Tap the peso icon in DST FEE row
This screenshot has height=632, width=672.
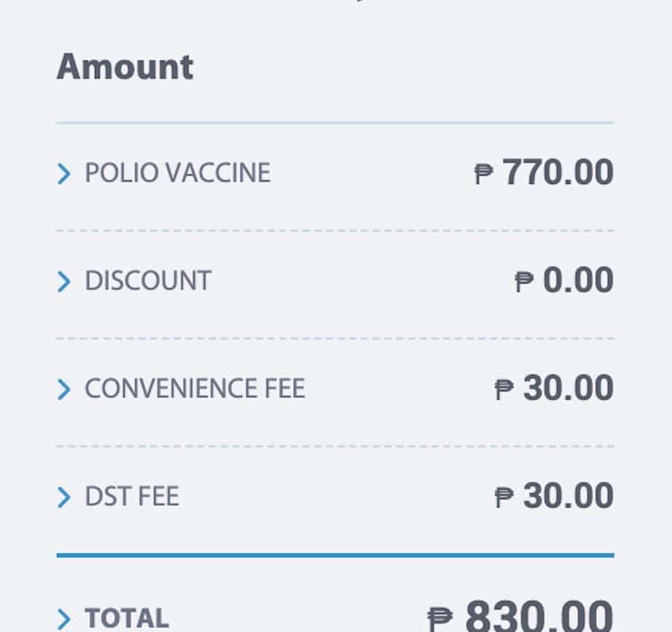click(x=504, y=497)
